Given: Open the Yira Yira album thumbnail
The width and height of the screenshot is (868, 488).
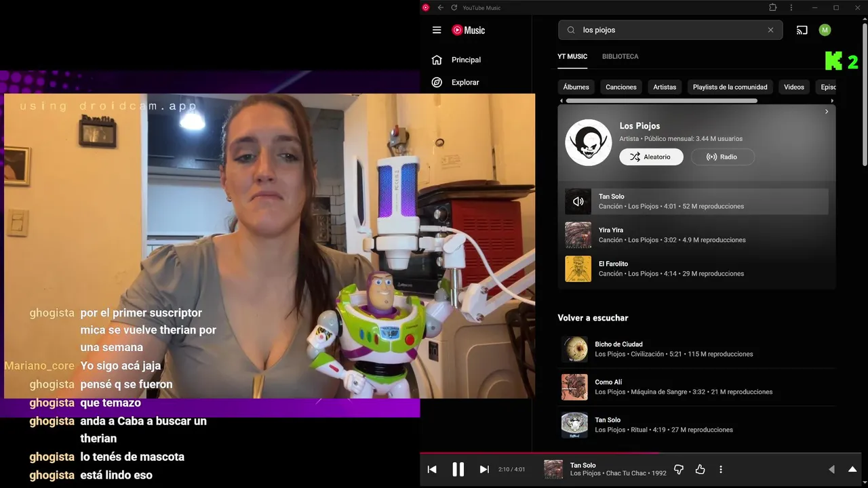Looking at the screenshot, I should (x=578, y=235).
